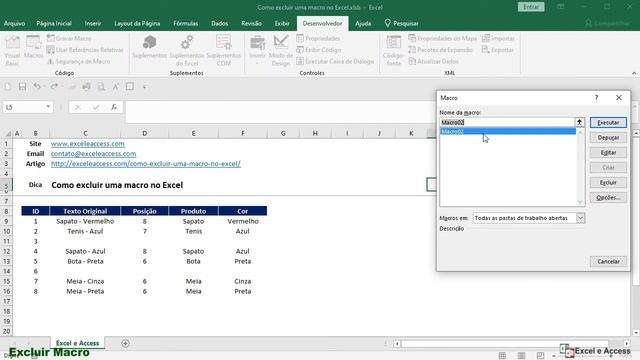Viewport: 640px width, 360px height.
Task: Open macro Opções button
Action: pos(608,198)
